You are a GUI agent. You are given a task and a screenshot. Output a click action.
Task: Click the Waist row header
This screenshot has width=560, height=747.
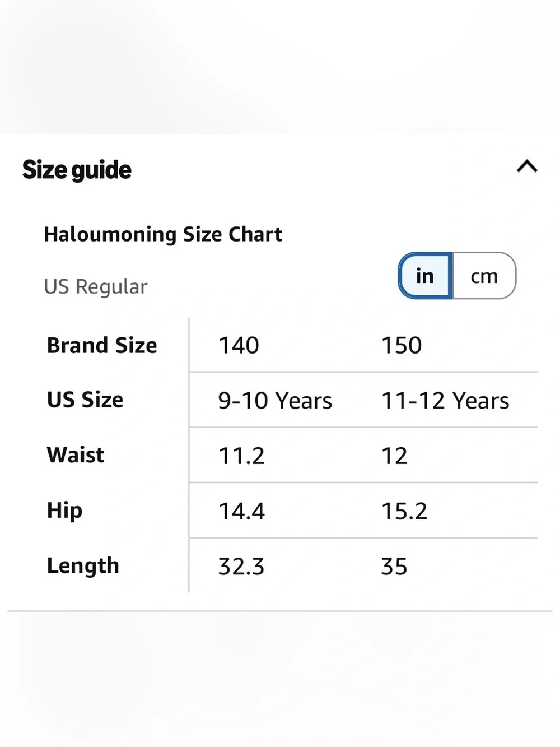[76, 455]
